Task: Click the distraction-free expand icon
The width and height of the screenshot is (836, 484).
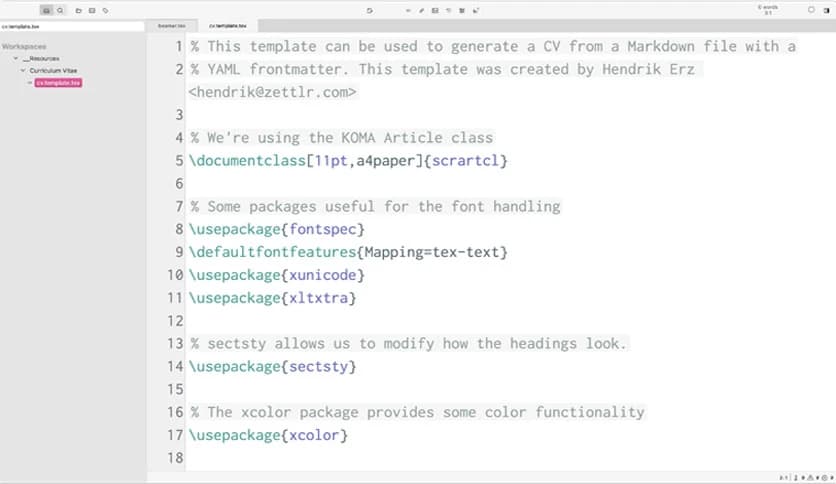Action: 476,10
